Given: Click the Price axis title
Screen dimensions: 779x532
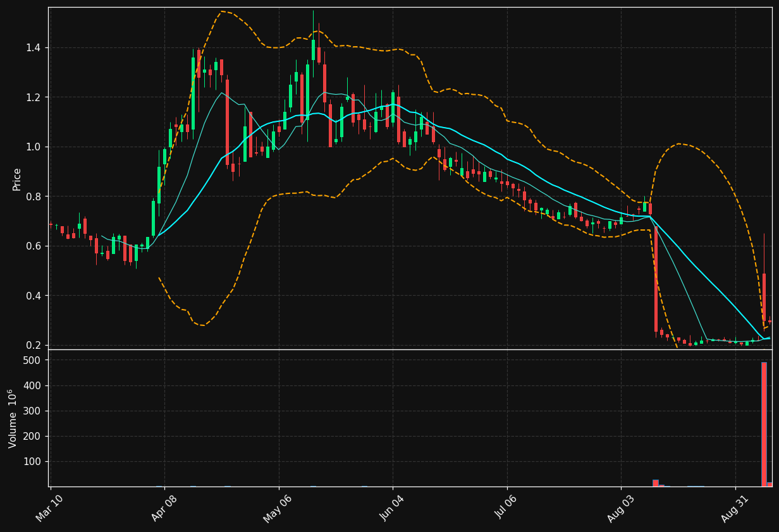Looking at the screenshot, I should [17, 179].
